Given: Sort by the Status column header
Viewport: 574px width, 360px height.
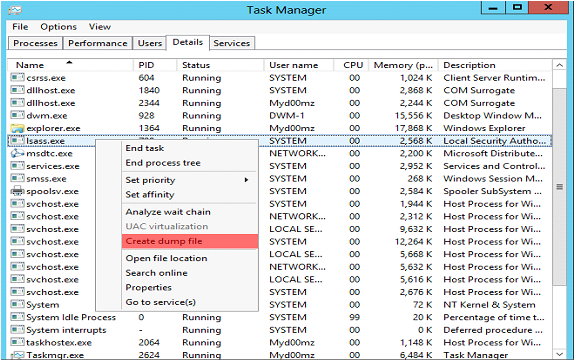Looking at the screenshot, I should click(x=220, y=65).
